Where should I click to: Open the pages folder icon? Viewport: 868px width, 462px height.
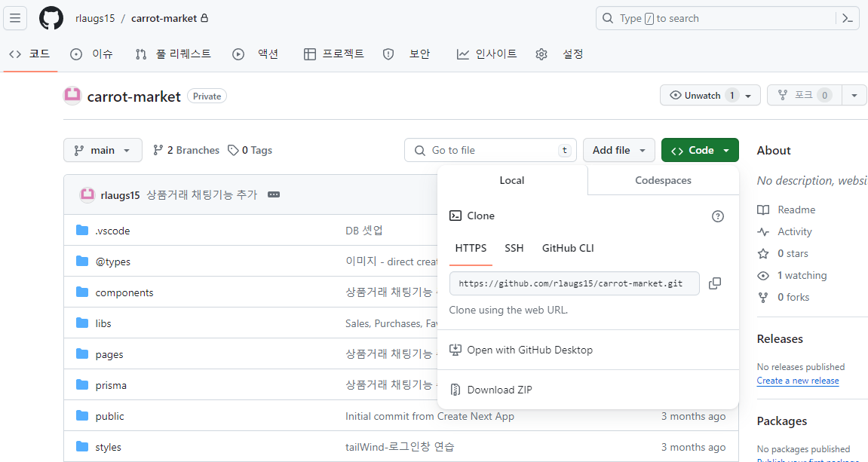[82, 354]
